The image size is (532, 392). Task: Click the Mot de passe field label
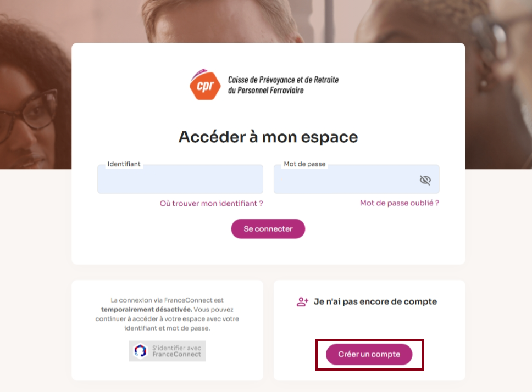(x=304, y=164)
